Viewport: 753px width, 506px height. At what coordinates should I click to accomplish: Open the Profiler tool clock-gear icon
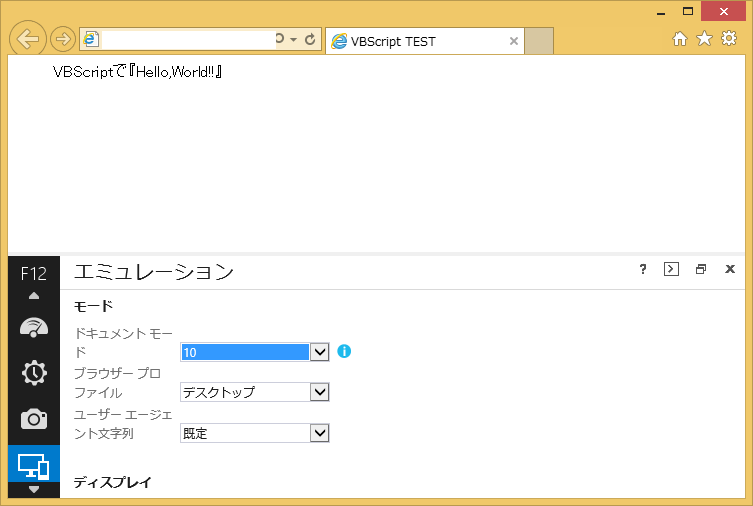[34, 373]
